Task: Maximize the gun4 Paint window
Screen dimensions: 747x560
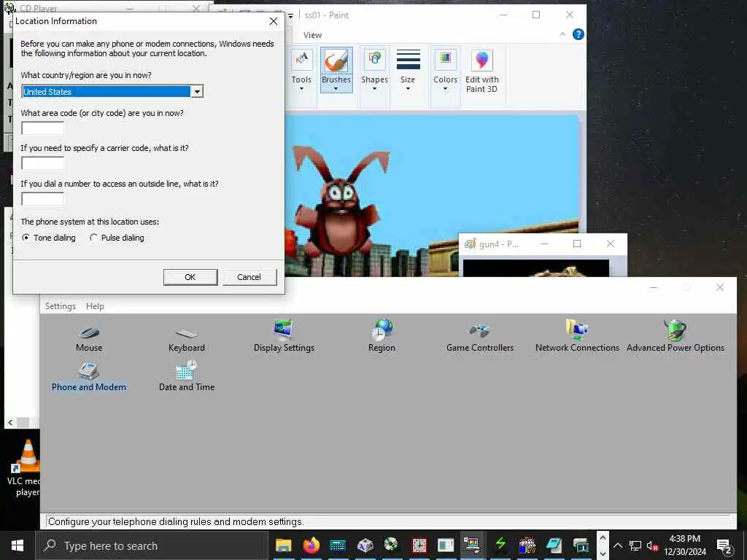Action: 577,244
